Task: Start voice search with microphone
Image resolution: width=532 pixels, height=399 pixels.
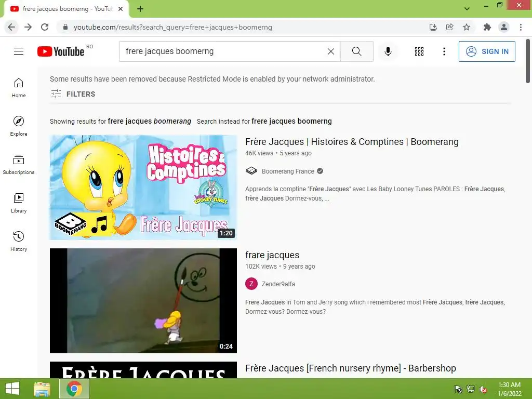Action: [x=388, y=51]
